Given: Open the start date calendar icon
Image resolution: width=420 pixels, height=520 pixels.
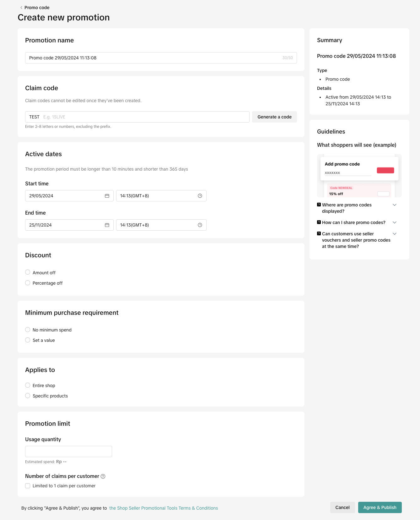Looking at the screenshot, I should [107, 196].
